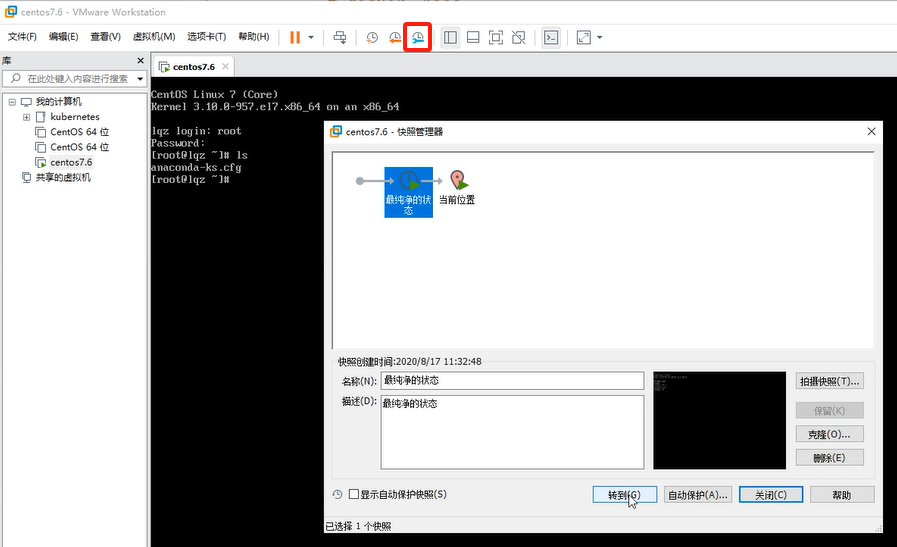Click the snapshot preview thumbnail

tap(719, 421)
